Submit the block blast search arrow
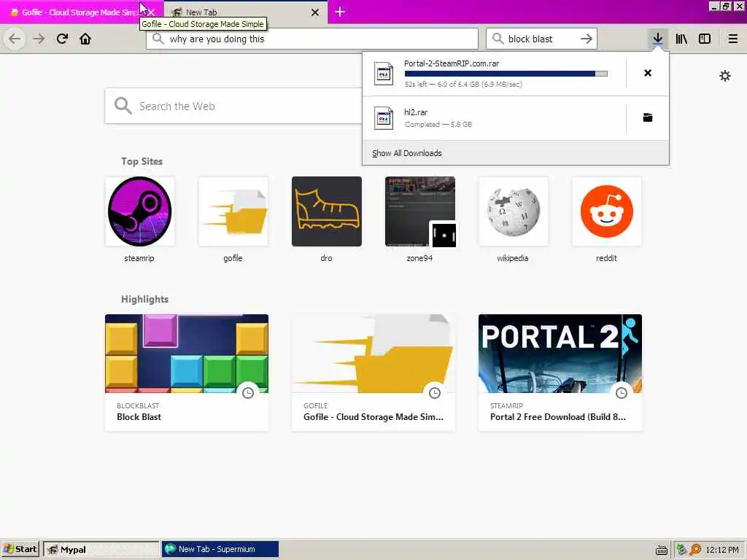This screenshot has height=560, width=747. click(587, 39)
